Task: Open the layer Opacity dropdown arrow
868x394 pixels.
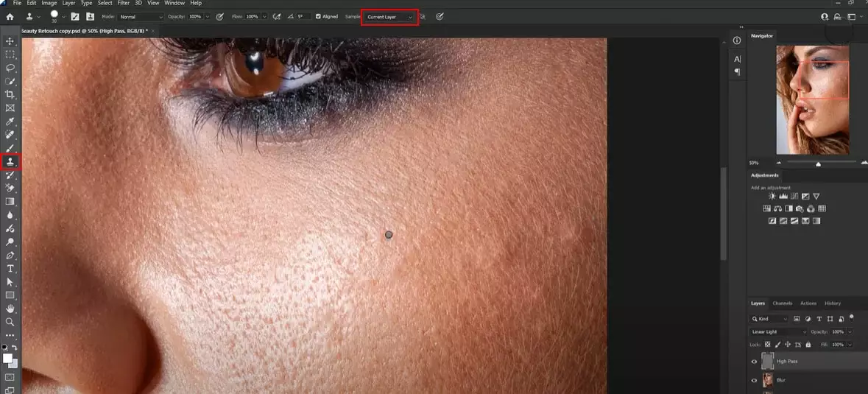Action: tap(849, 331)
